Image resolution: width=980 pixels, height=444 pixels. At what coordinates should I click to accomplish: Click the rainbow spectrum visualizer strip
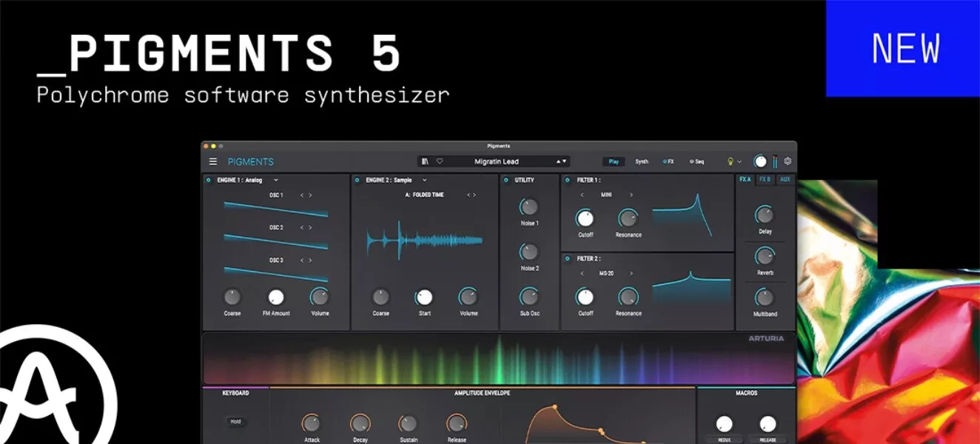pos(500,359)
